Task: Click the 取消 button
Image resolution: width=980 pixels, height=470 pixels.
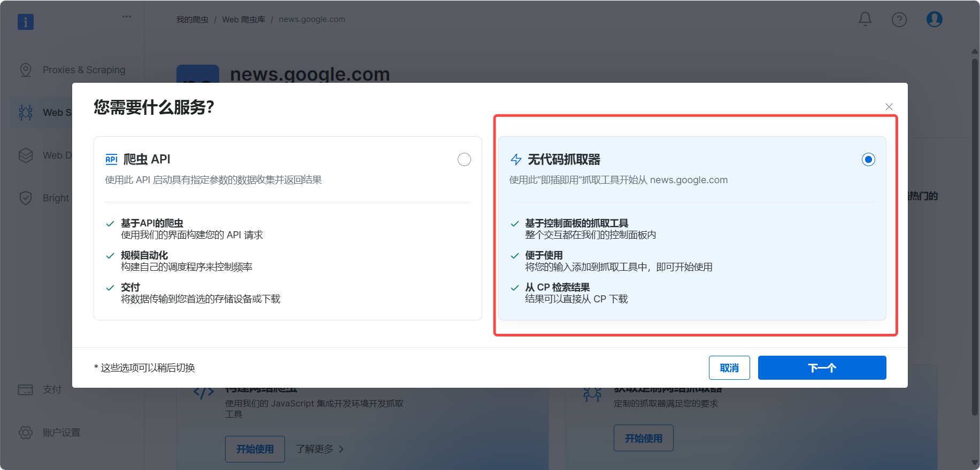Action: click(729, 367)
